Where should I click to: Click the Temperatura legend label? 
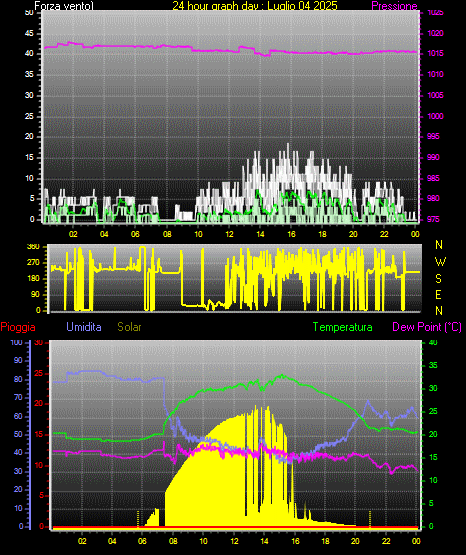(x=343, y=327)
